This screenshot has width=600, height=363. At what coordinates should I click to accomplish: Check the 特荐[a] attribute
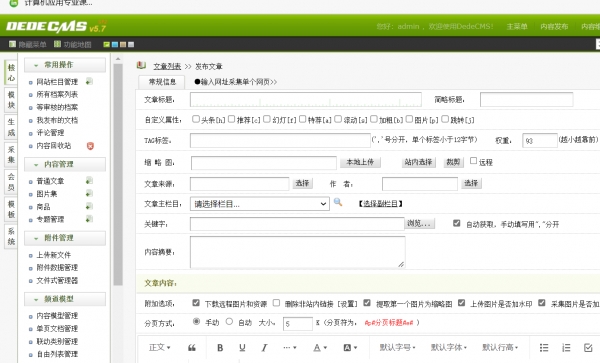pyautogui.click(x=302, y=119)
